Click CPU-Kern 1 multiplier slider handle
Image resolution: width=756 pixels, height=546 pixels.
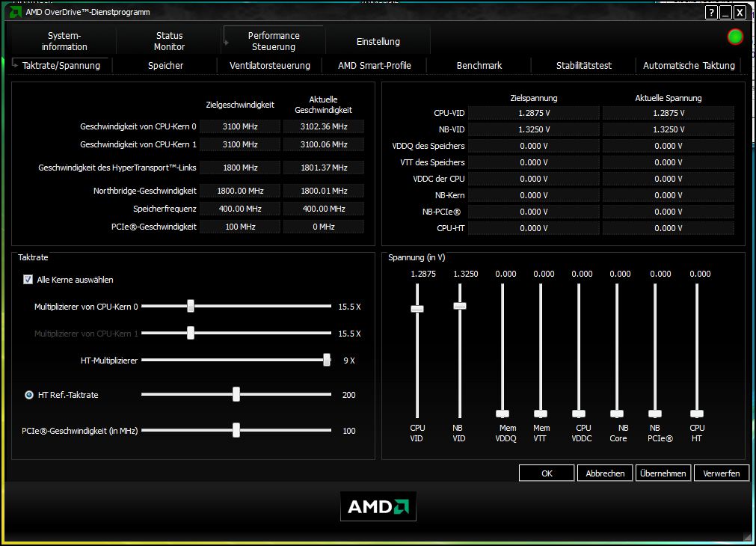point(191,333)
